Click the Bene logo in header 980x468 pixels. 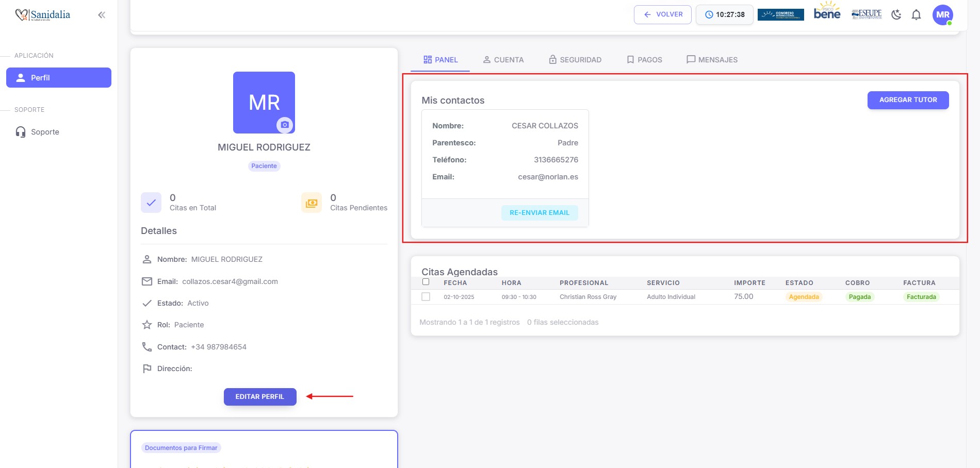827,12
